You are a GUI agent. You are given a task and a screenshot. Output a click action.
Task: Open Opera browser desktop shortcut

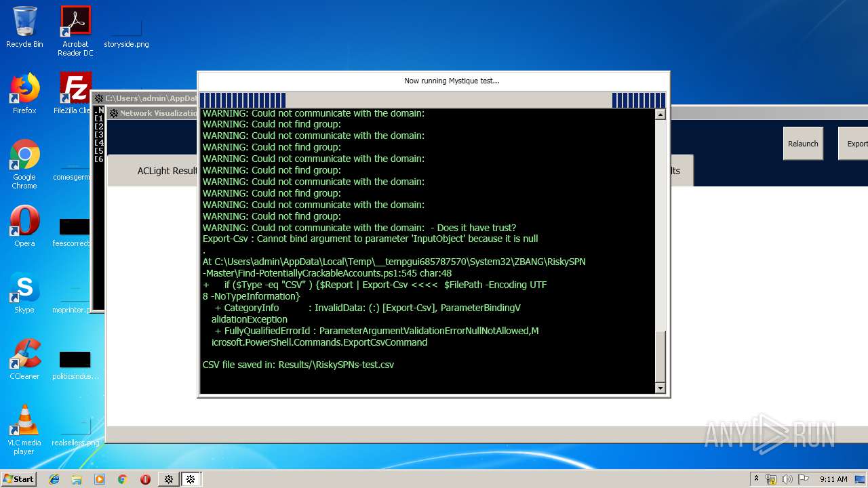pos(24,226)
